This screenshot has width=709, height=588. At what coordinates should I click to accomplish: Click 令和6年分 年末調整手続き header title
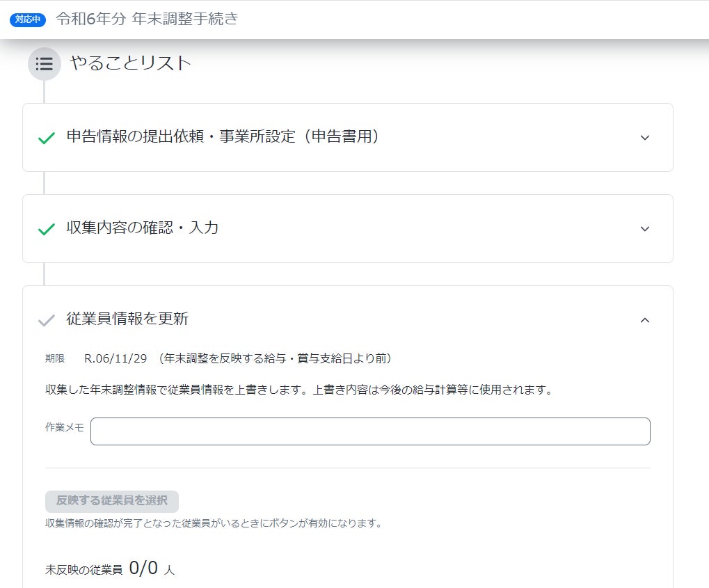point(147,19)
